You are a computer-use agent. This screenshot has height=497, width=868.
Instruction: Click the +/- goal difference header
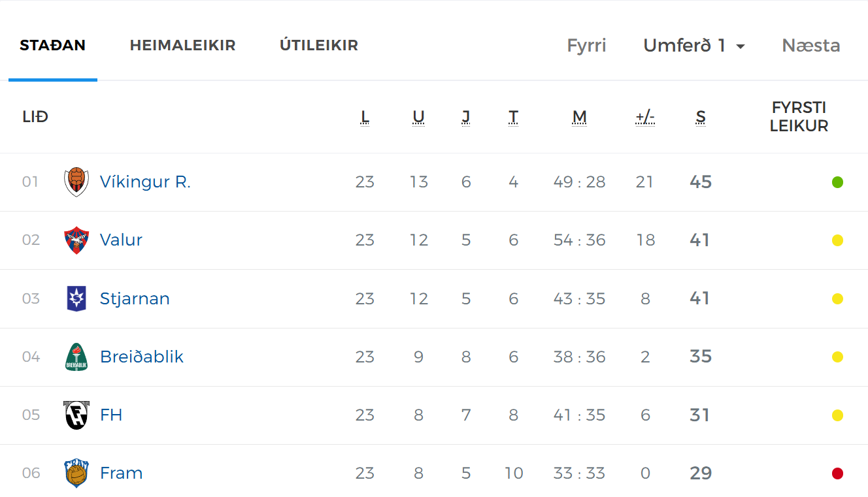point(645,118)
